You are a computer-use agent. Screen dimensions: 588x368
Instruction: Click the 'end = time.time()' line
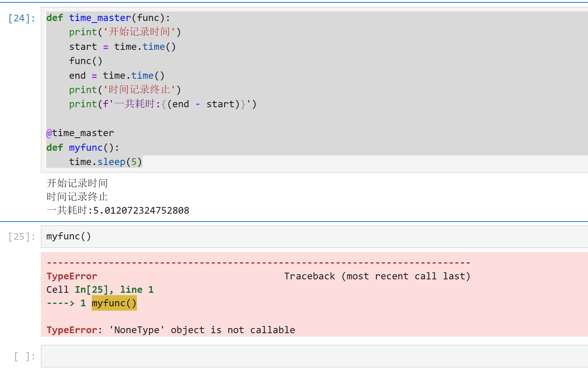click(x=117, y=76)
